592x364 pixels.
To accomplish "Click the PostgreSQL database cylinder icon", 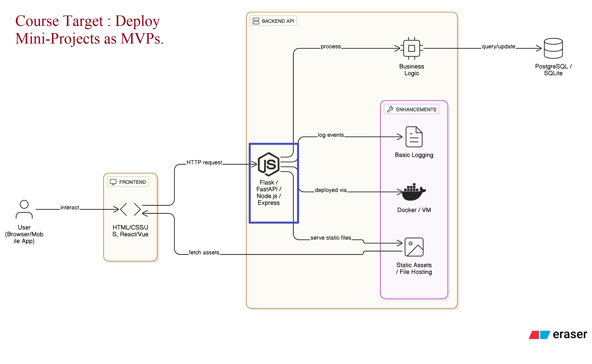I will (x=553, y=48).
